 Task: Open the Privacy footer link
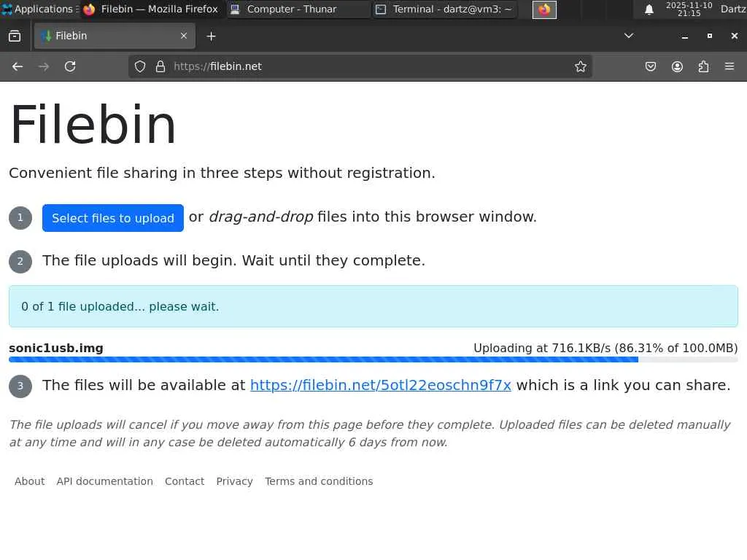234,481
